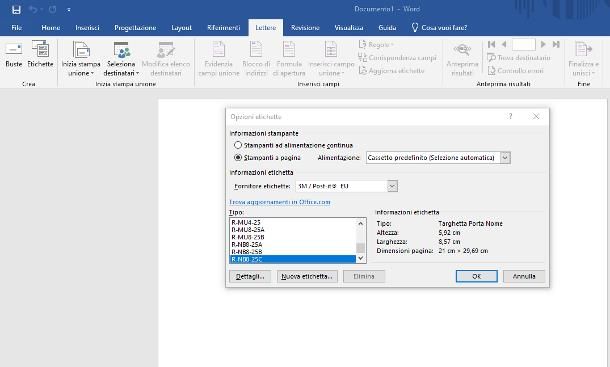
Task: Click the Annulla cancel button
Action: [524, 276]
